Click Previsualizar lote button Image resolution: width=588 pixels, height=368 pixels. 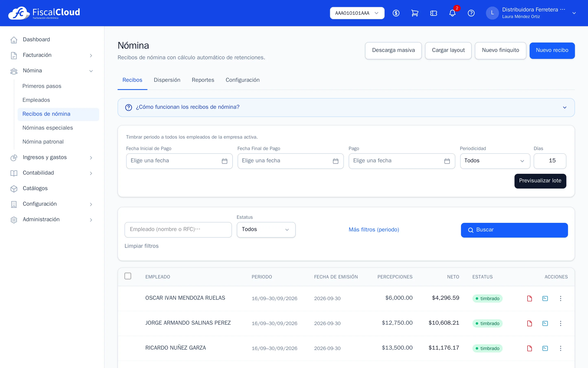point(540,181)
